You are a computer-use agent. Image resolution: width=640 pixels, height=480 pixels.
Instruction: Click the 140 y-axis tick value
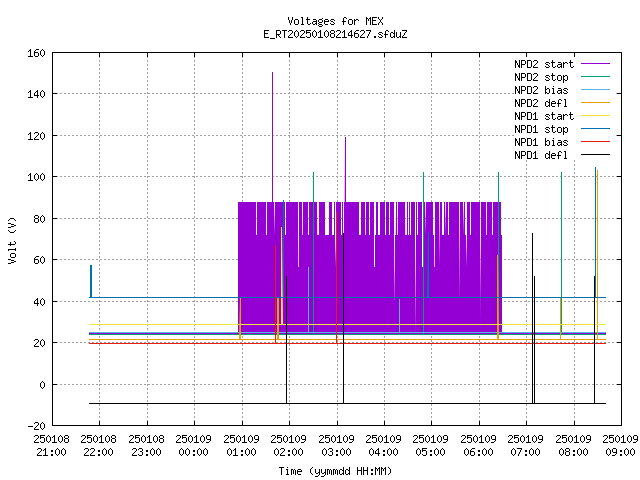36,94
